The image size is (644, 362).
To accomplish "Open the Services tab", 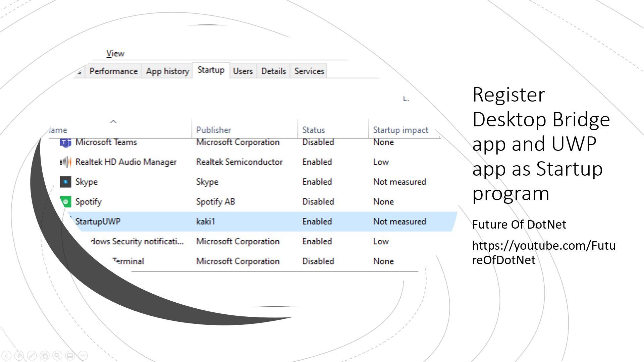I will pos(309,71).
